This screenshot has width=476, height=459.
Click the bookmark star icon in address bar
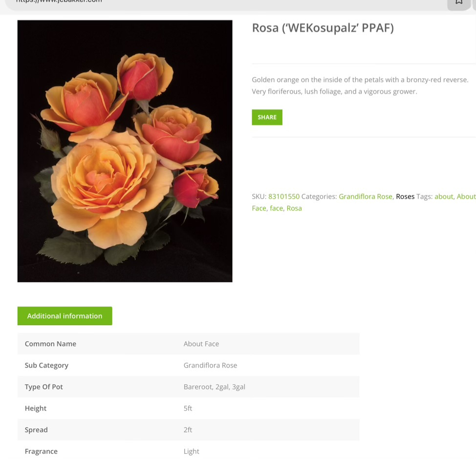click(459, 2)
